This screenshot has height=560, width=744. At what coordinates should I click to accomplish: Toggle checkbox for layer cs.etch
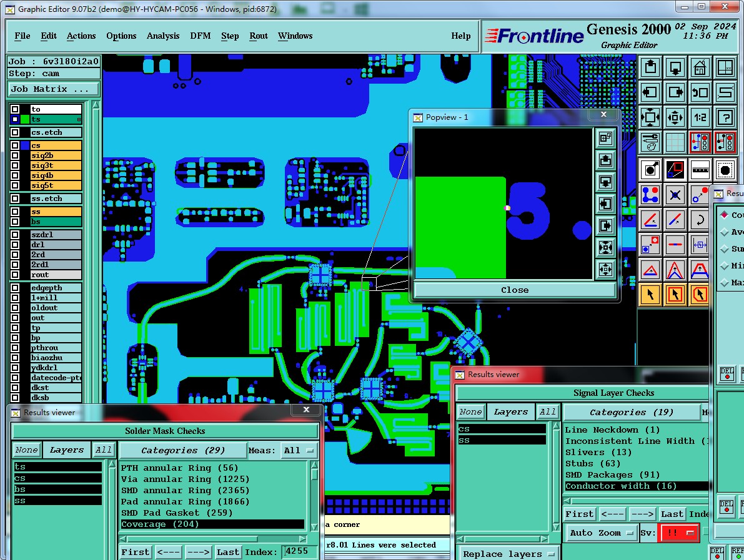tap(15, 132)
